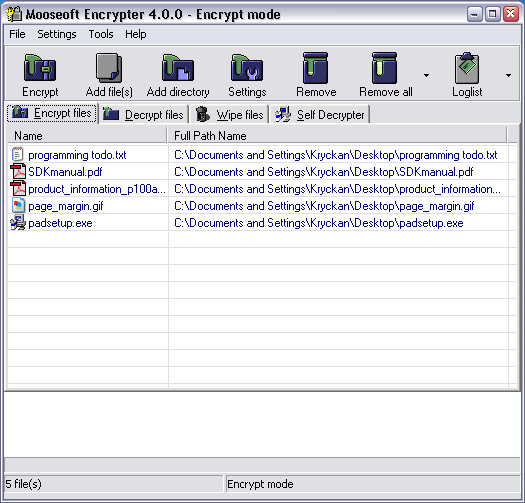Image resolution: width=525 pixels, height=503 pixels.
Task: Open the Loglist toolbar icon
Action: click(x=467, y=68)
